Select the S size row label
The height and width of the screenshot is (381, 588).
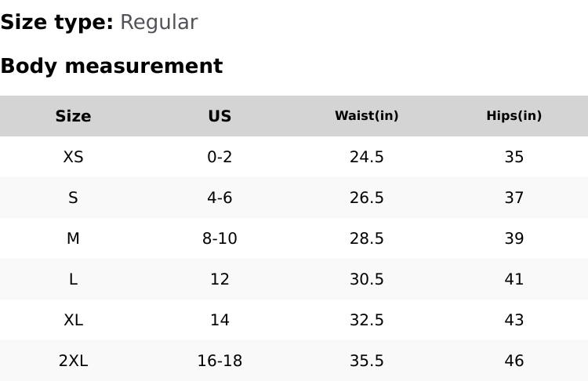(x=73, y=198)
